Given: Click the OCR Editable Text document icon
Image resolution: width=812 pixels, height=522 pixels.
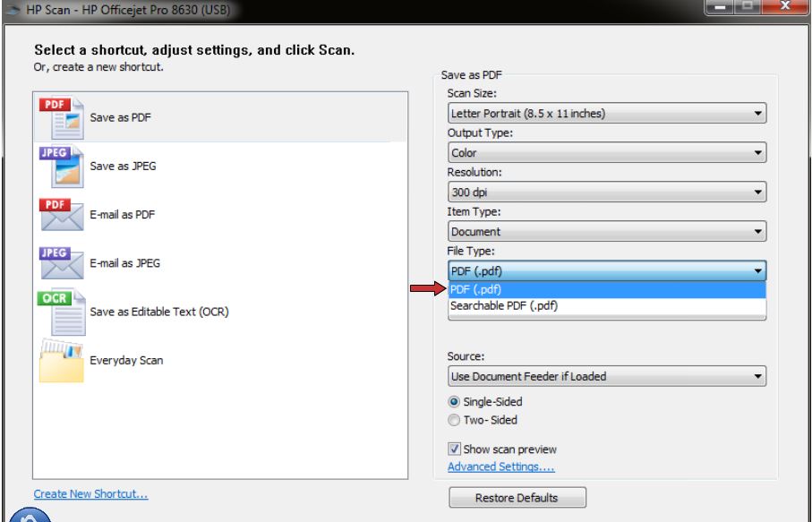Looking at the screenshot, I should 62,312.
